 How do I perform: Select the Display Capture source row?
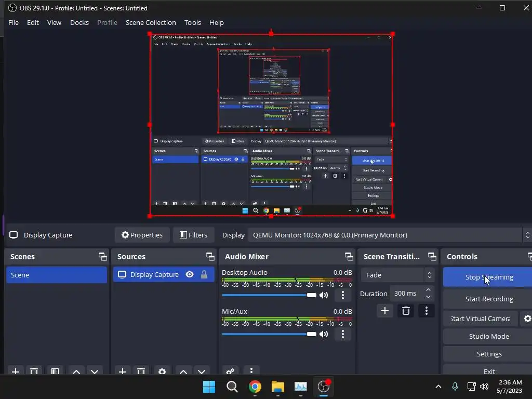tap(164, 274)
